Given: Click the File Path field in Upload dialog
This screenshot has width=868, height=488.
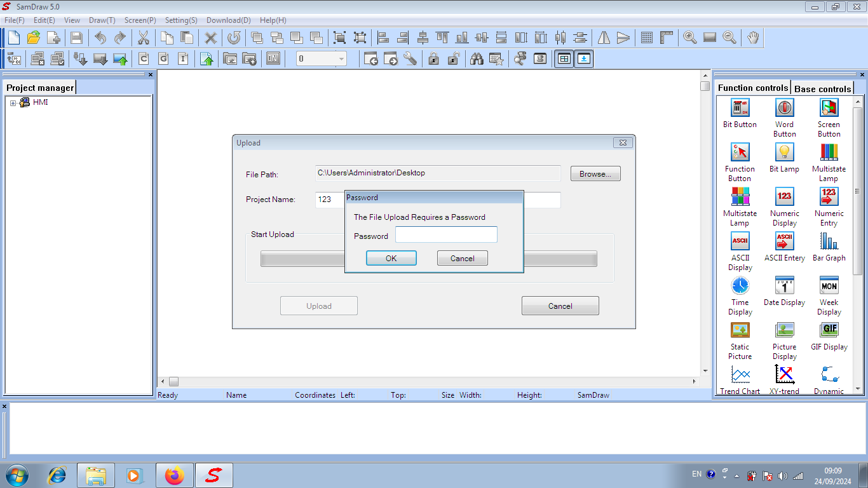Looking at the screenshot, I should [438, 173].
